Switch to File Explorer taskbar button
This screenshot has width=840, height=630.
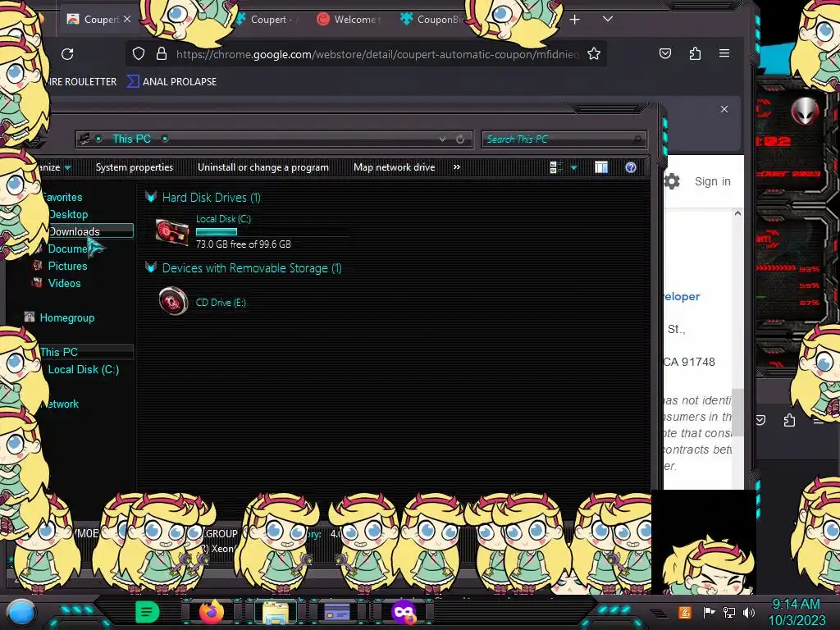[x=276, y=612]
